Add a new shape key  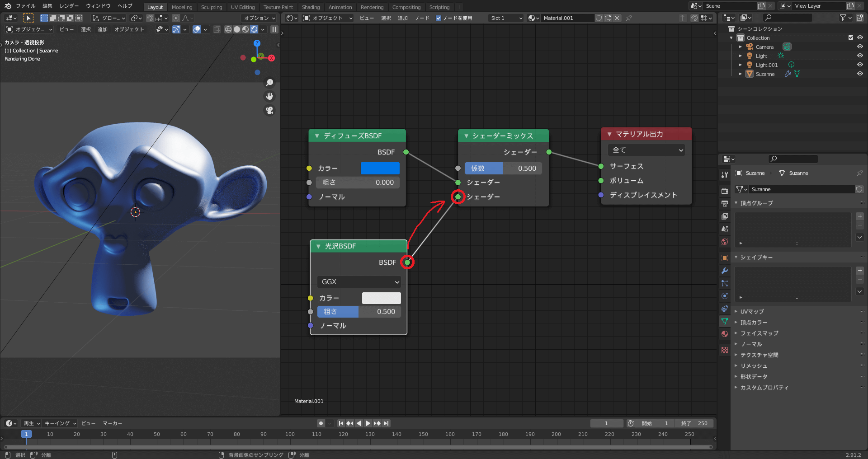(860, 271)
